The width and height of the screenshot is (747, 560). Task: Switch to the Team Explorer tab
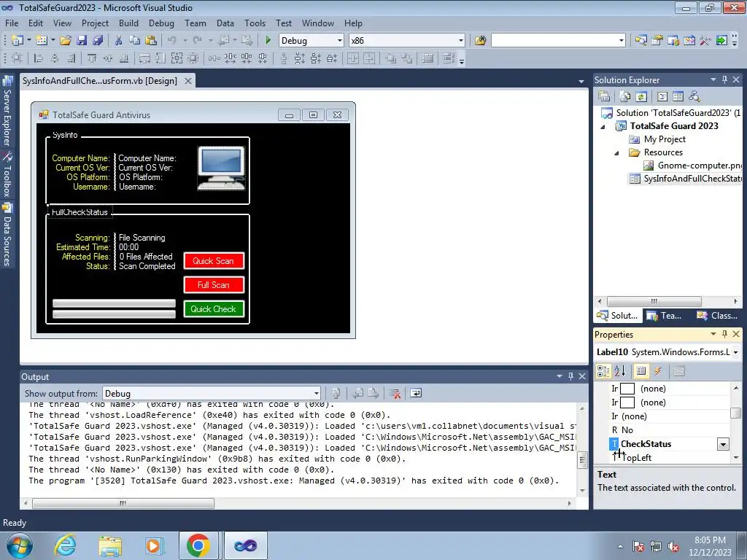(x=665, y=315)
